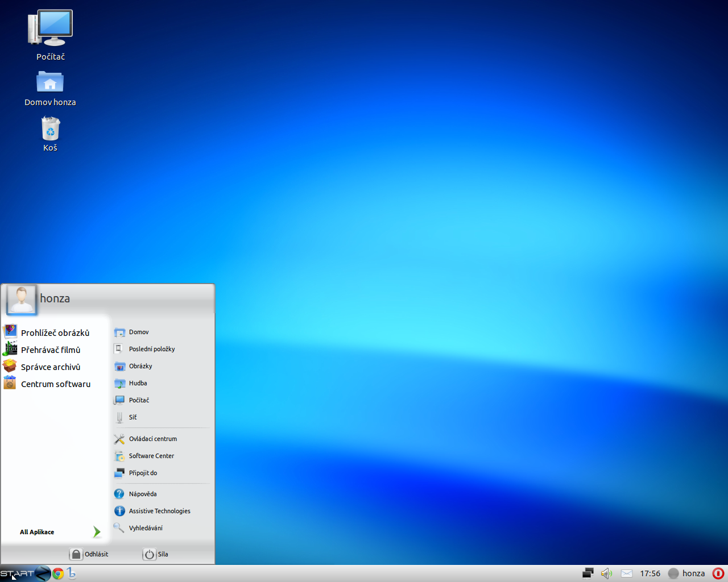
Task: Expand All Aplikace with the green arrow
Action: [x=97, y=532]
